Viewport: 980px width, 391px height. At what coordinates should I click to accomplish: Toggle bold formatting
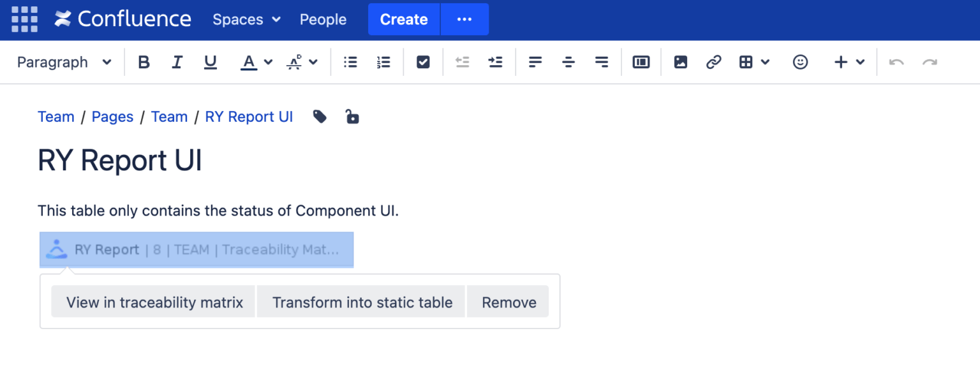(x=144, y=62)
